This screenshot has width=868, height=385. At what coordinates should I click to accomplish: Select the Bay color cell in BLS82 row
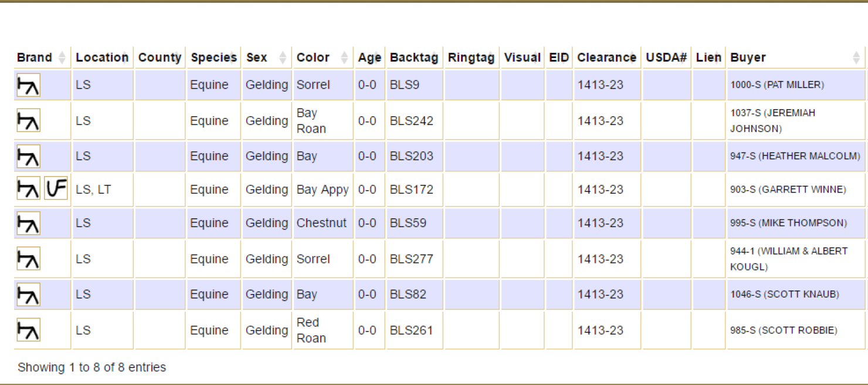tap(323, 294)
